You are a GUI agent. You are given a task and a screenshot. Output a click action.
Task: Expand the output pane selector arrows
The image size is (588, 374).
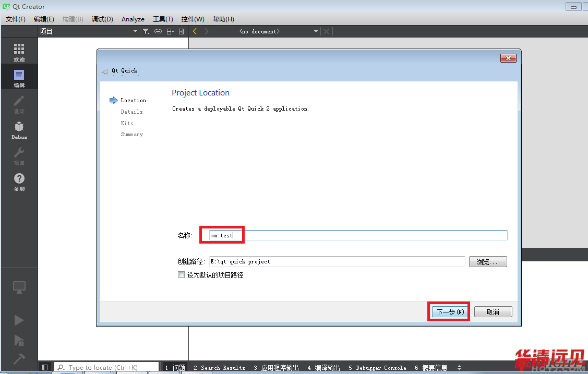click(x=459, y=368)
